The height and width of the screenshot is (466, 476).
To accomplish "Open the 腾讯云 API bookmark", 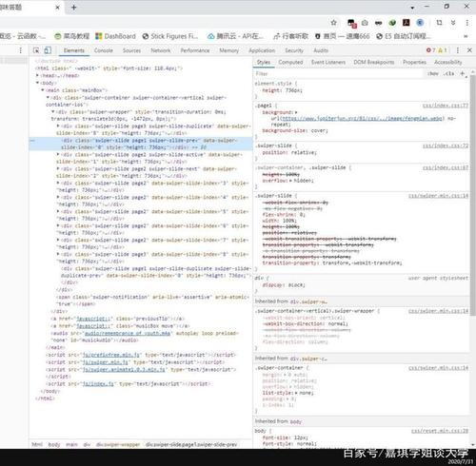I will (x=235, y=36).
